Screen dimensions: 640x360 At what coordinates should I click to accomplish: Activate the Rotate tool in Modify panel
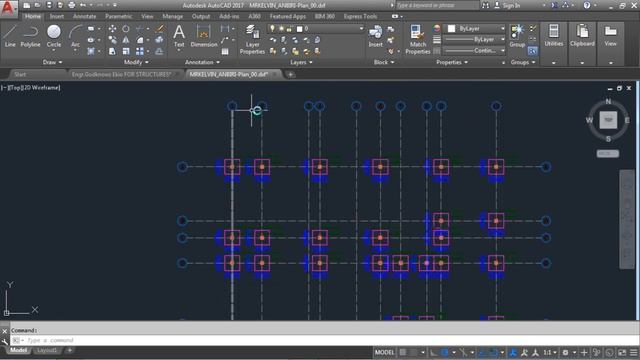[126, 29]
